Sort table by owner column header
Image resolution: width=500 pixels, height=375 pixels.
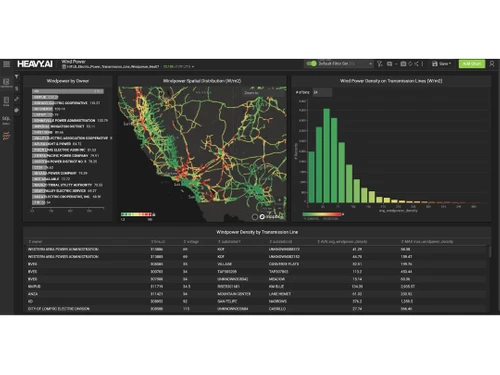[x=35, y=242]
